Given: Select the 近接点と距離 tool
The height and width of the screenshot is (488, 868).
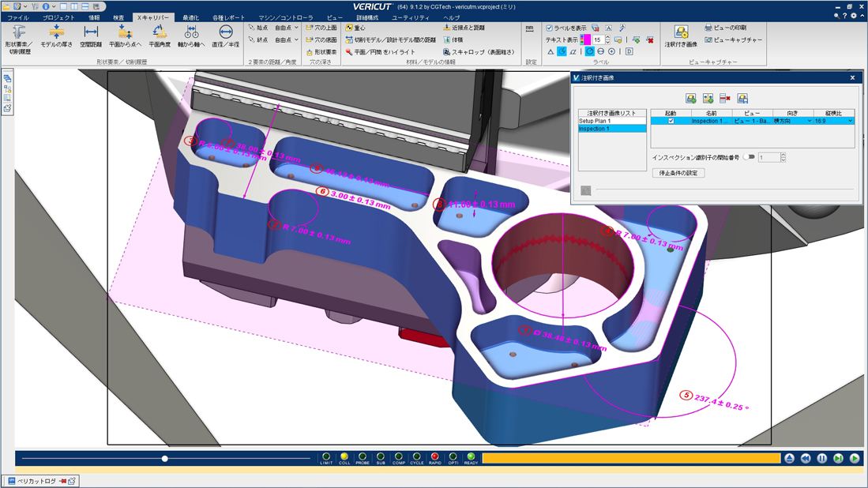Looking at the screenshot, I should click(x=464, y=28).
